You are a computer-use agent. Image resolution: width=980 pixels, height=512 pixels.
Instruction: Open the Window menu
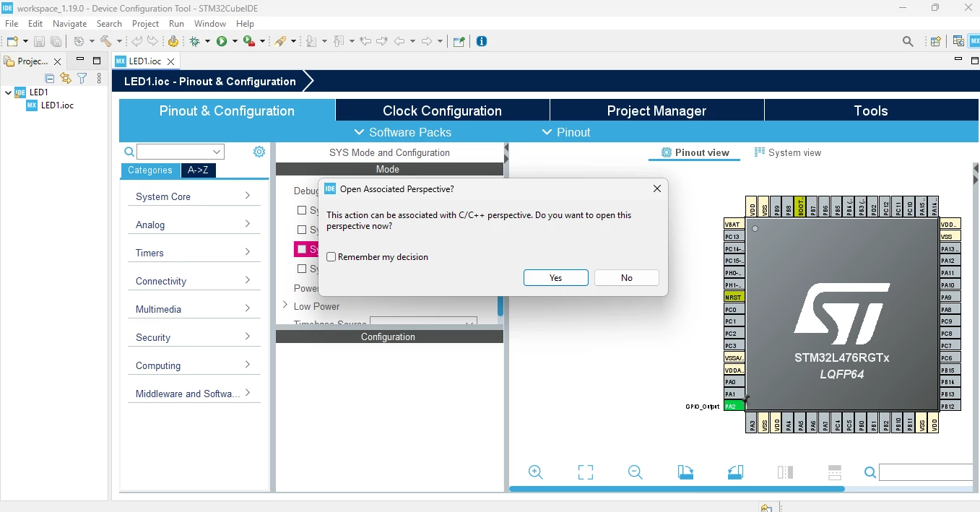210,24
